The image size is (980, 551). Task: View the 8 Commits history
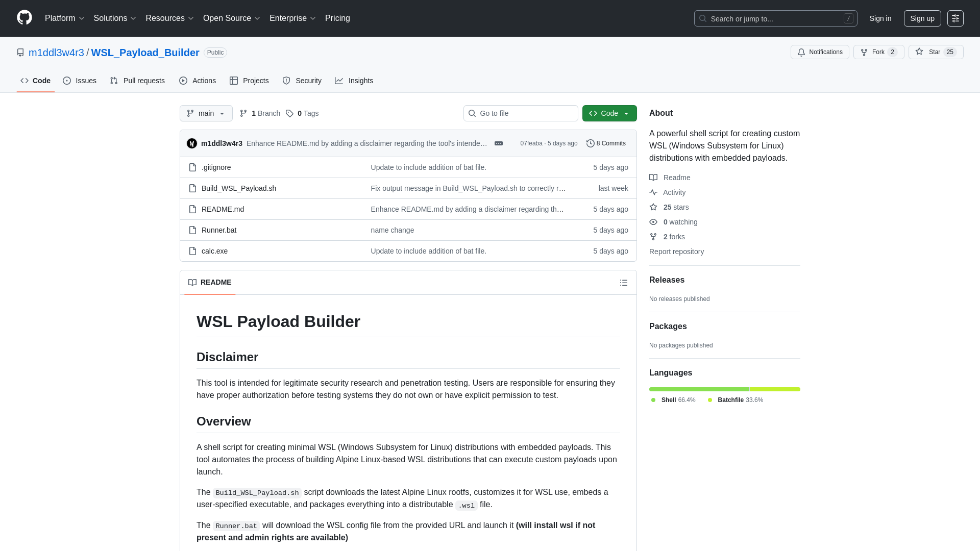pyautogui.click(x=606, y=143)
